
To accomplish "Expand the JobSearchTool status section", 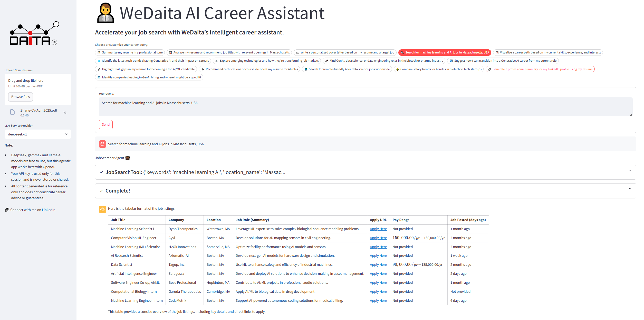I will click(x=365, y=172).
